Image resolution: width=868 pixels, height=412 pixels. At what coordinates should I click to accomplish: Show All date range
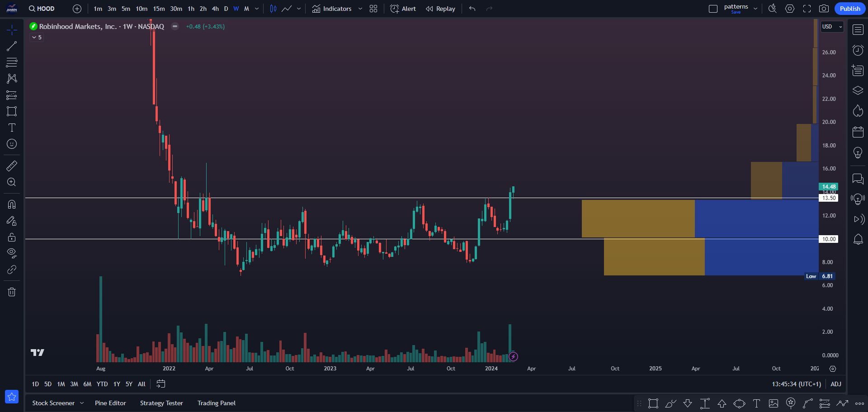142,384
